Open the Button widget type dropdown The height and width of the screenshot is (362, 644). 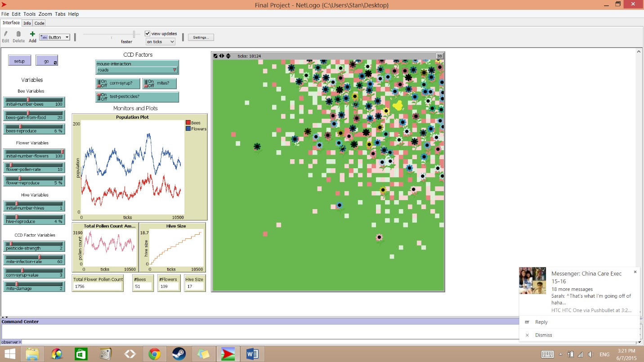click(x=55, y=37)
